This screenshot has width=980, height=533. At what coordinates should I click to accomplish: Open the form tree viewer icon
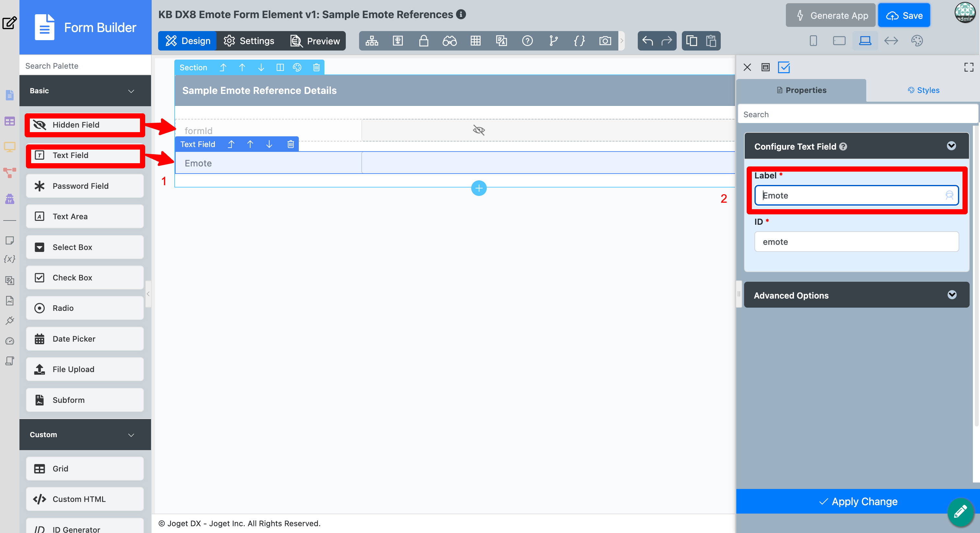click(x=372, y=41)
